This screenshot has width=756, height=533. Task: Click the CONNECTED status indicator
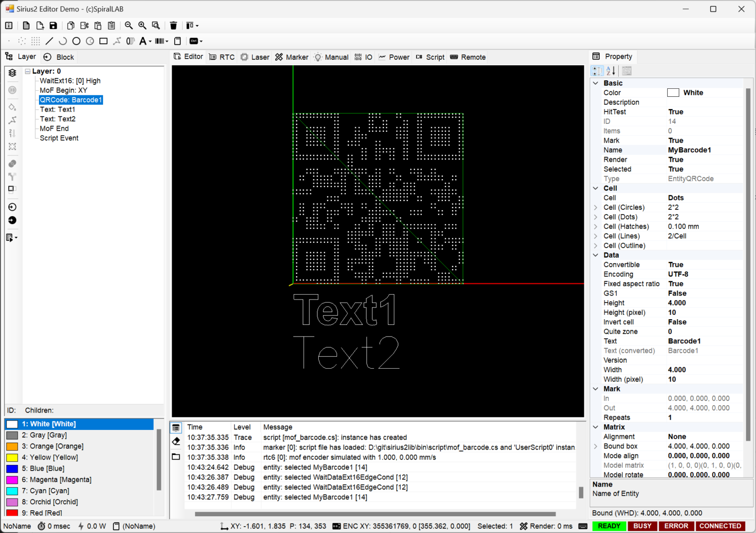[720, 526]
